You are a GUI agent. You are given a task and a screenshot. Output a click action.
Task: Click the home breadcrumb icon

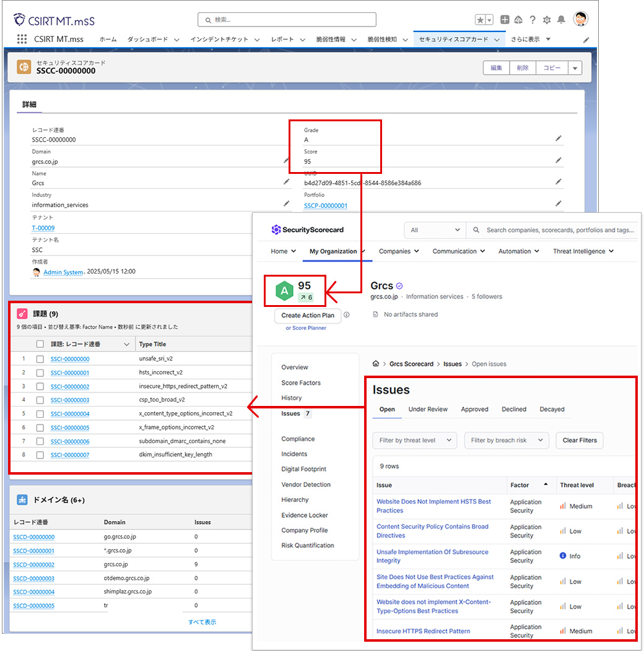pyautogui.click(x=376, y=364)
